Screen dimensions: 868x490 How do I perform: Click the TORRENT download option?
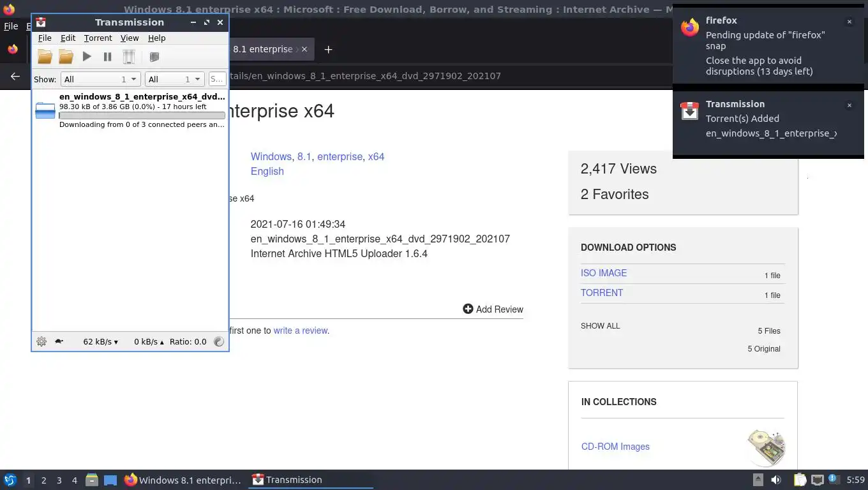(x=602, y=293)
